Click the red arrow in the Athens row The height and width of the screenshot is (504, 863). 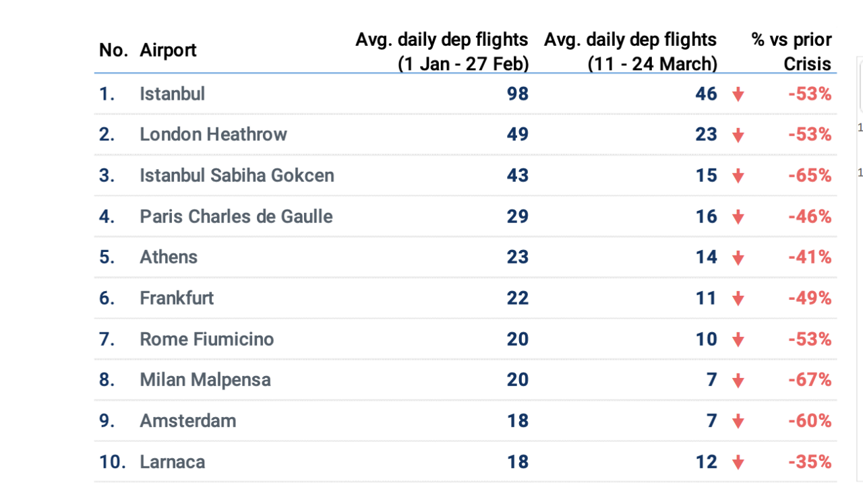point(738,258)
